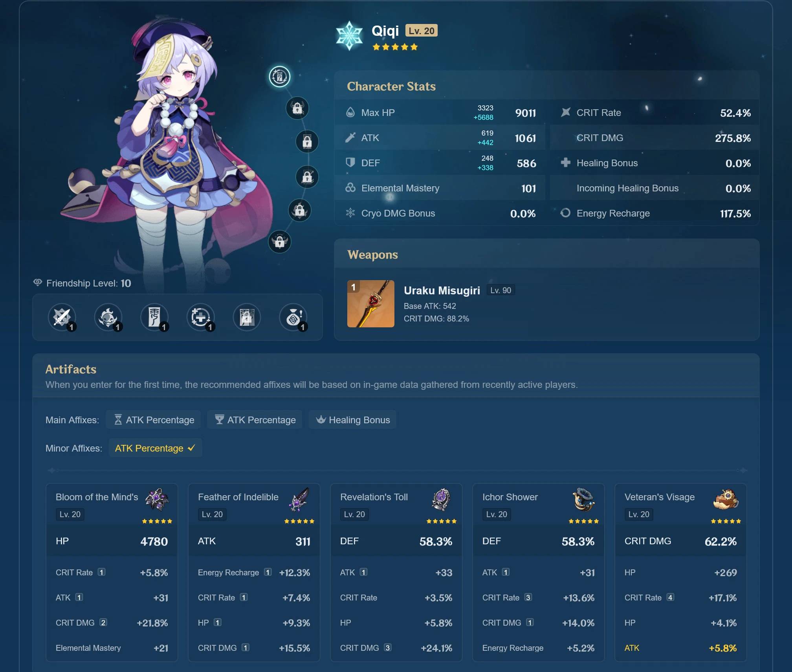This screenshot has height=672, width=792.
Task: Open the ghost-face elemental skill talent icon
Action: pyautogui.click(x=108, y=317)
